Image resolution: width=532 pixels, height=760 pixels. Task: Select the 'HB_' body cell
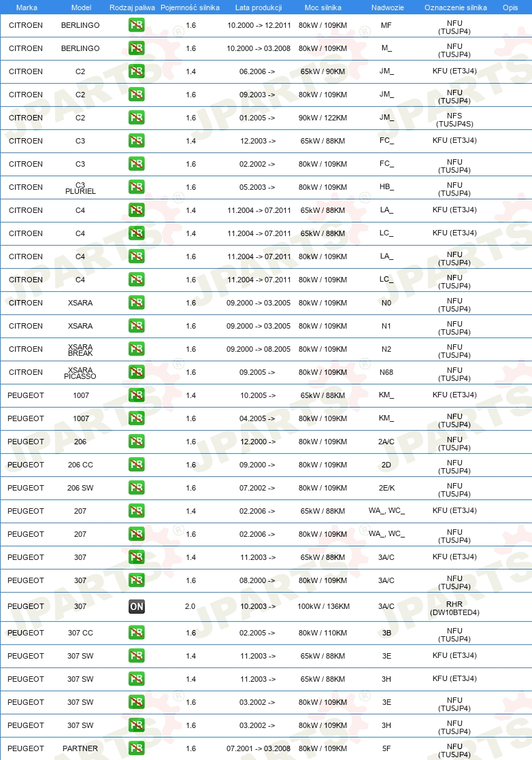[x=386, y=186]
